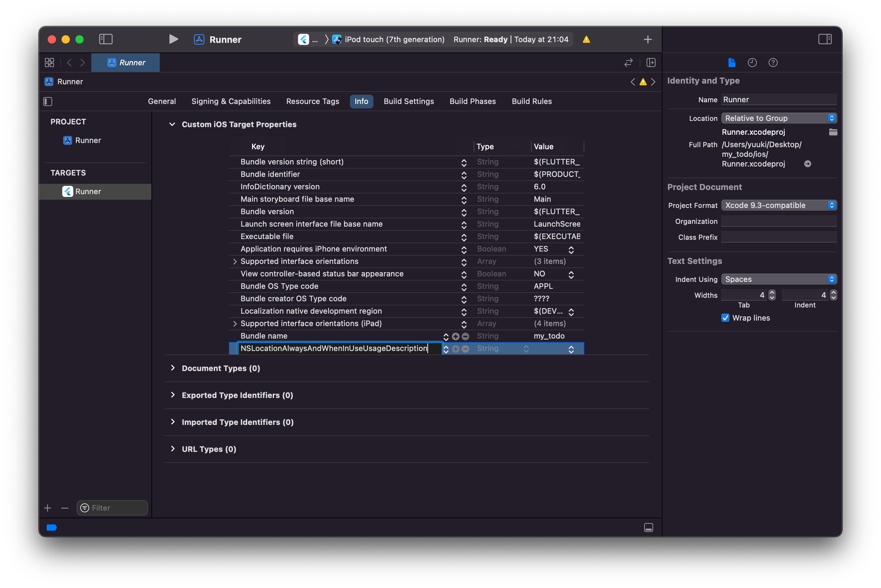This screenshot has width=881, height=588.
Task: Choose the file location with the folder icon
Action: 833,132
